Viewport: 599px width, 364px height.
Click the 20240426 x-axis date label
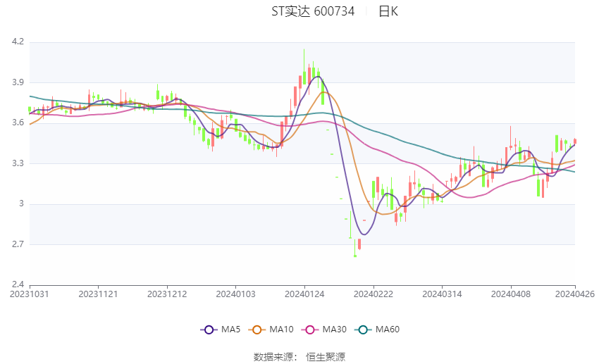pyautogui.click(x=575, y=294)
